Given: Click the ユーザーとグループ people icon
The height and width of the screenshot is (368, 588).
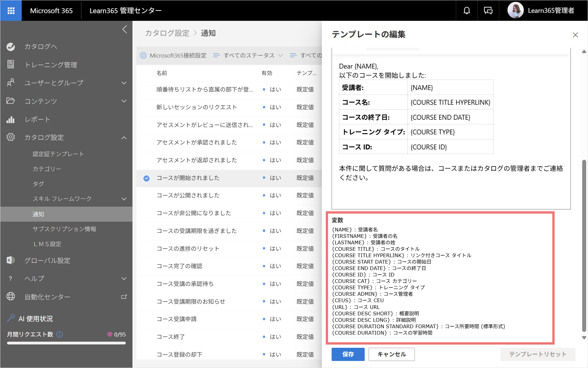Looking at the screenshot, I should 11,83.
